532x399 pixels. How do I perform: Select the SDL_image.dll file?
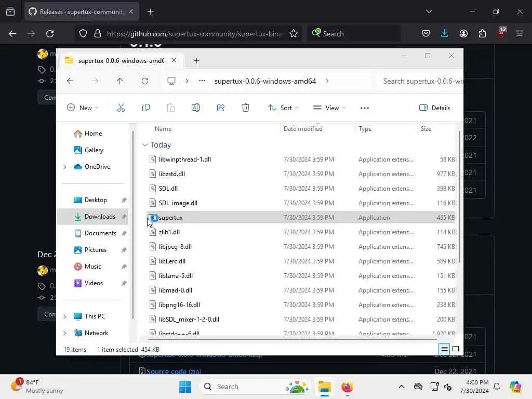point(300,203)
